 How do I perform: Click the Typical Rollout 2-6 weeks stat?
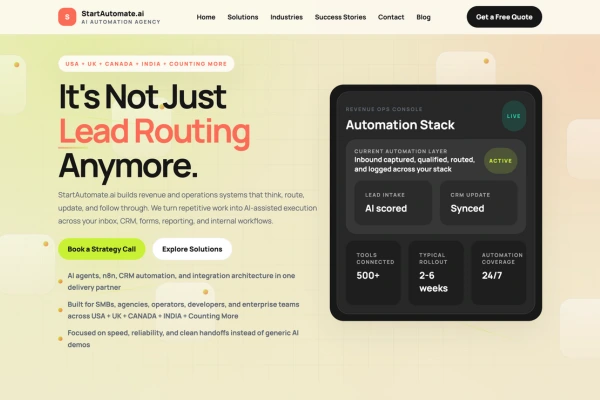(x=436, y=273)
